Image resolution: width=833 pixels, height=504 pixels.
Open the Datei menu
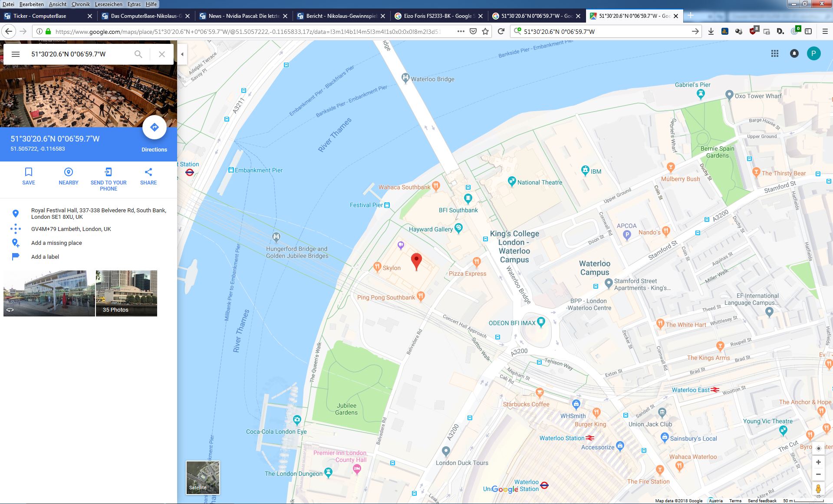pos(8,4)
